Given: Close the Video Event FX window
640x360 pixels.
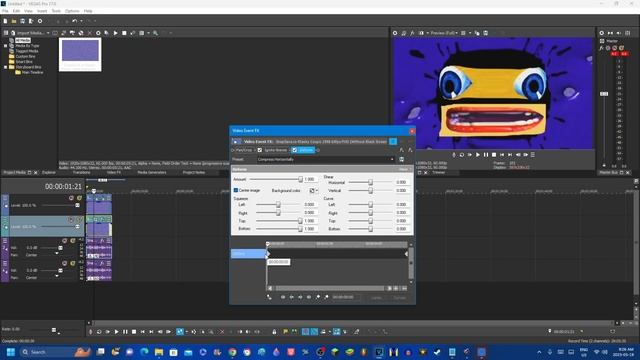Looking at the screenshot, I should tap(412, 131).
